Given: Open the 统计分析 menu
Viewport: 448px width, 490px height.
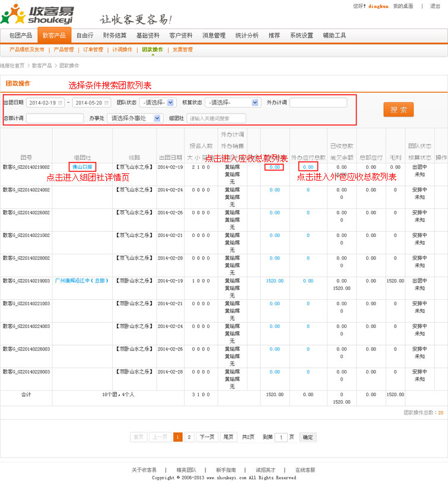Looking at the screenshot, I should (x=247, y=36).
